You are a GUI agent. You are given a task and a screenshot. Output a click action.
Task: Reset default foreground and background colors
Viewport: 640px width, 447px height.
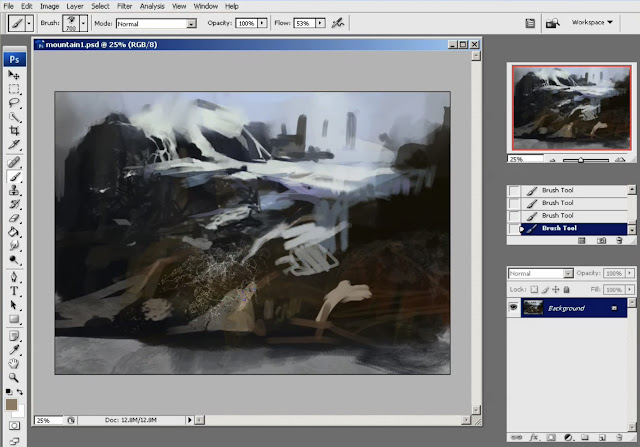[9, 392]
